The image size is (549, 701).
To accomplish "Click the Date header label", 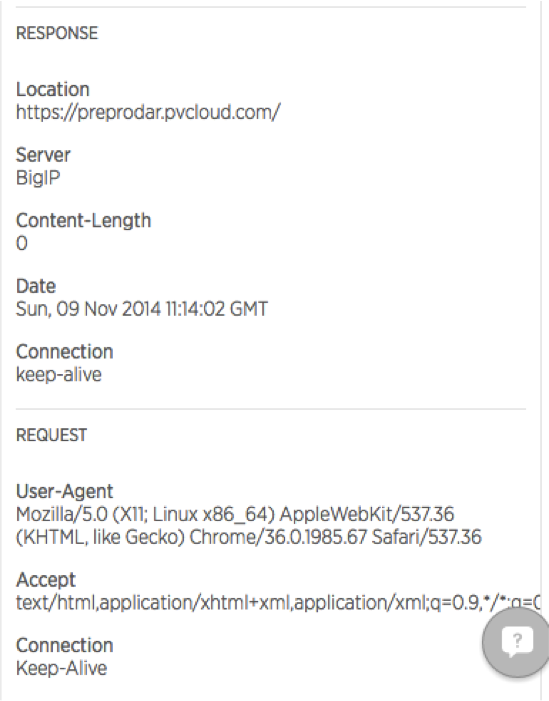I will [36, 286].
